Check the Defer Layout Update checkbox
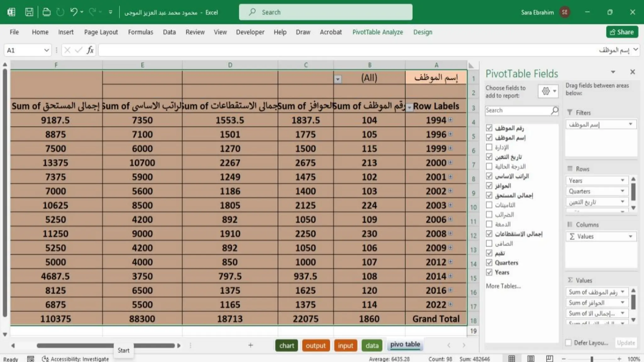 pyautogui.click(x=569, y=343)
